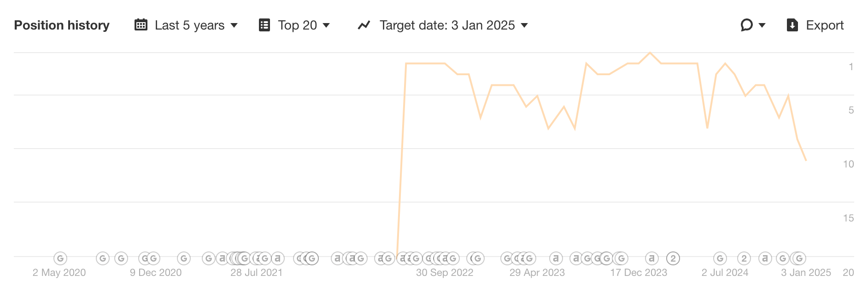Click the table icon beside Top 20

pos(264,25)
